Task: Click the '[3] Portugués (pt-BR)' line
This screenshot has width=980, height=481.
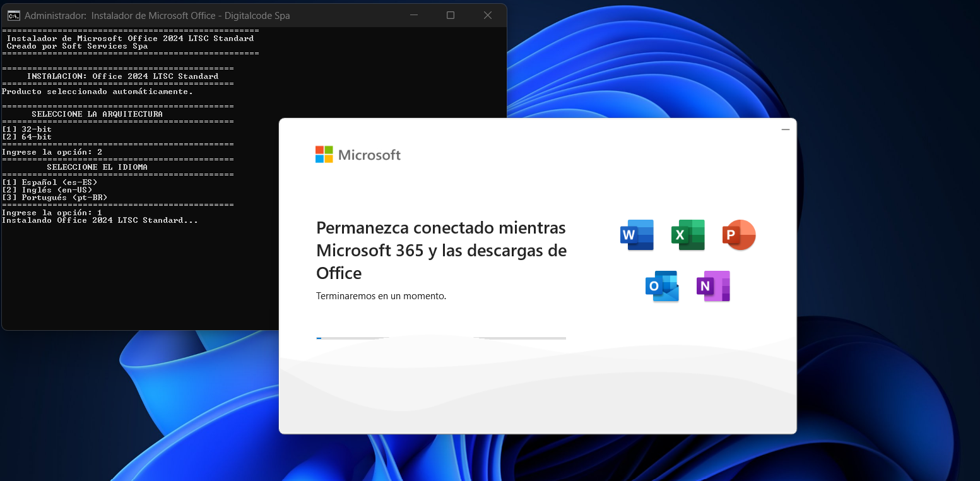Action: coord(55,198)
